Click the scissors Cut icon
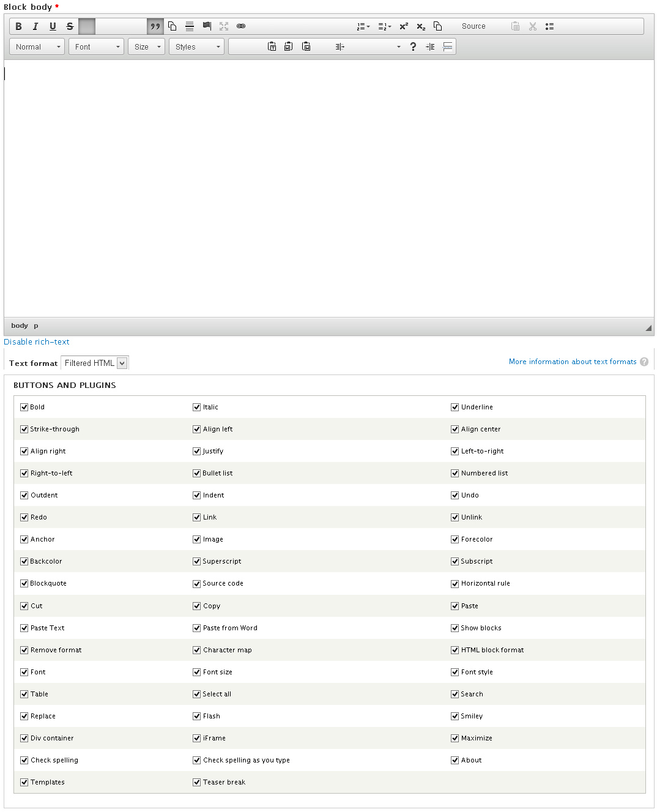The height and width of the screenshot is (812, 657). click(x=533, y=26)
